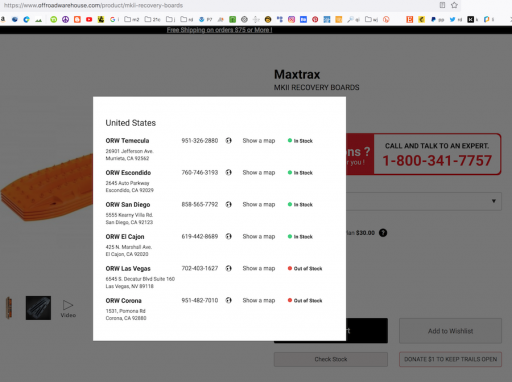Show a map for ORW Corona
The width and height of the screenshot is (512, 382).
point(259,301)
